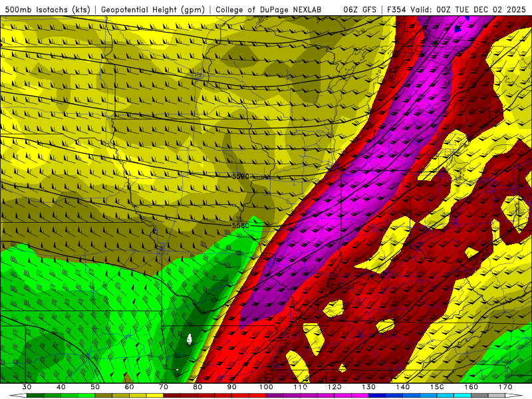Click the 'College of DuPage NEXLAB' credit text

pos(269,9)
